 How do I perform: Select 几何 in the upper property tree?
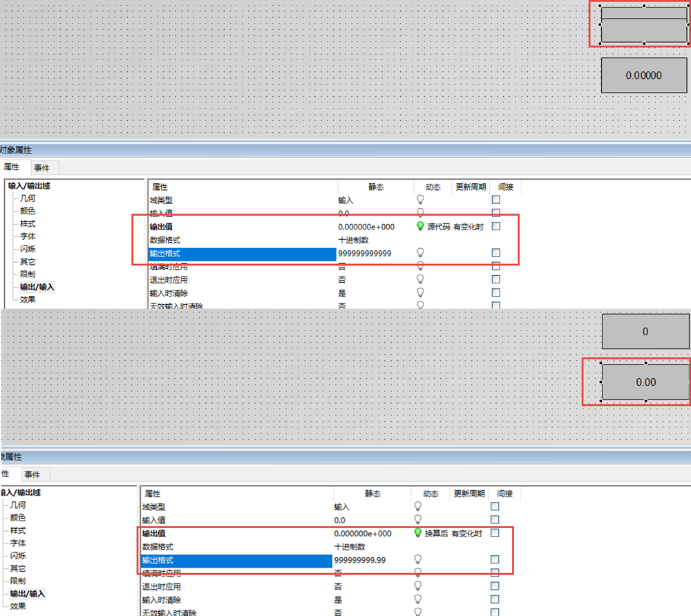[28, 198]
